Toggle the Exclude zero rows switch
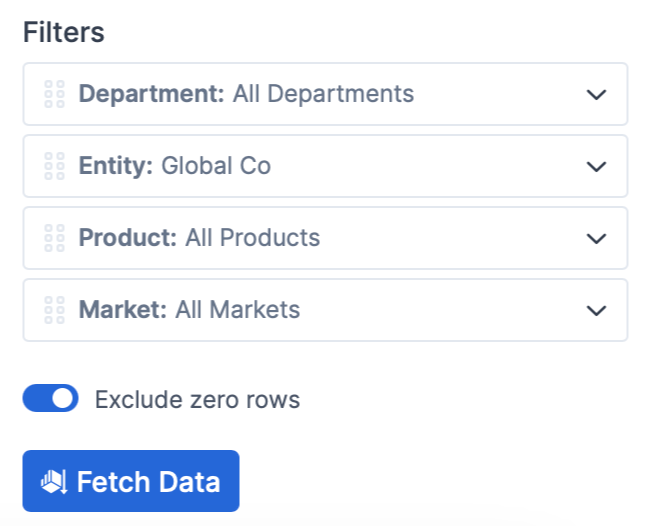 51,398
